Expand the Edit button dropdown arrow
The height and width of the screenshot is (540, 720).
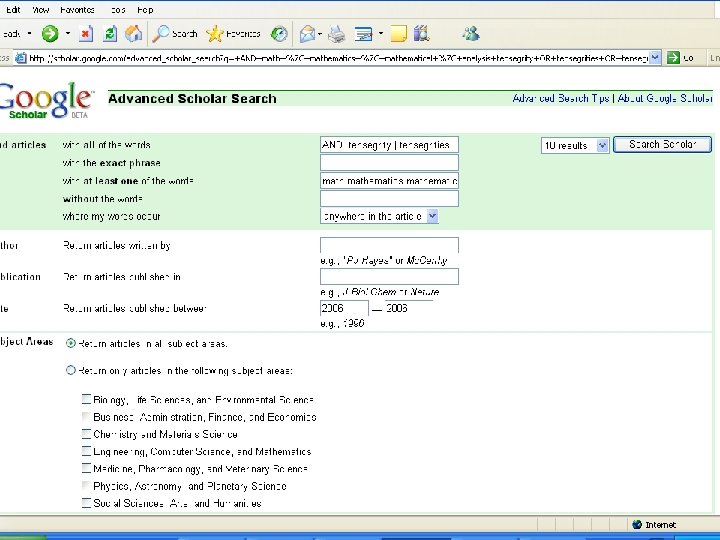(381, 34)
